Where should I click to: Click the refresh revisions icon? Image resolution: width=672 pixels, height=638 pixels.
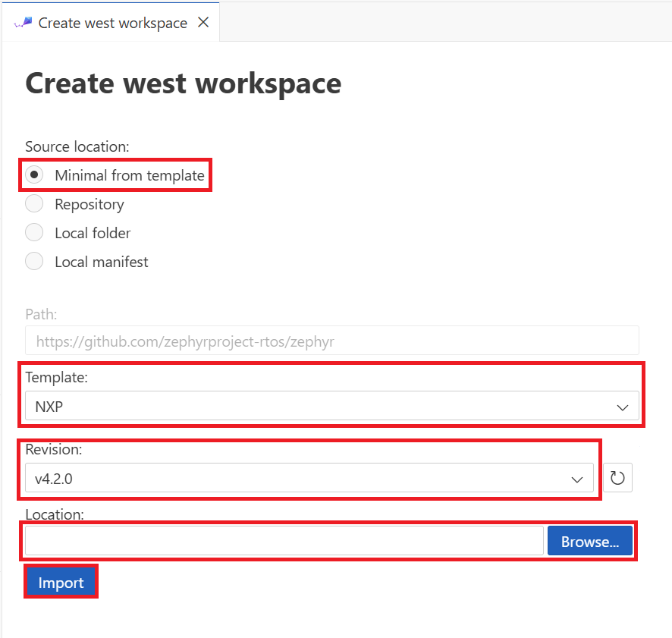pos(618,477)
